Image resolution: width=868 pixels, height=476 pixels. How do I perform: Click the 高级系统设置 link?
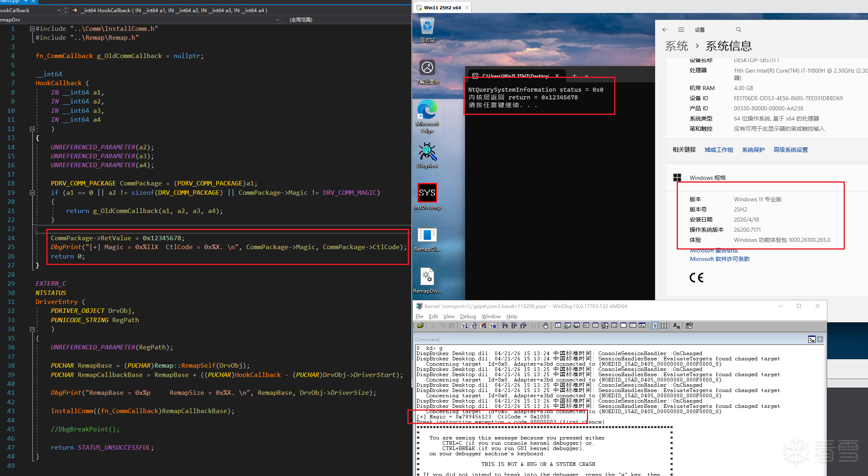(790, 150)
